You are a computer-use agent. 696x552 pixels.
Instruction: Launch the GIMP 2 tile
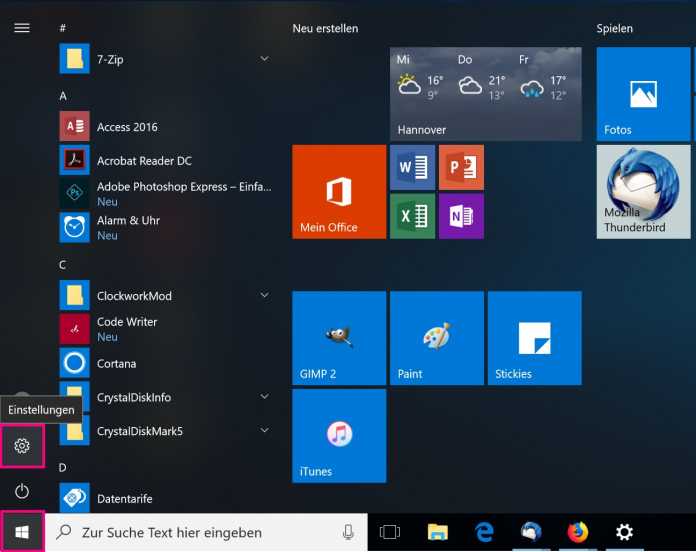tap(339, 338)
